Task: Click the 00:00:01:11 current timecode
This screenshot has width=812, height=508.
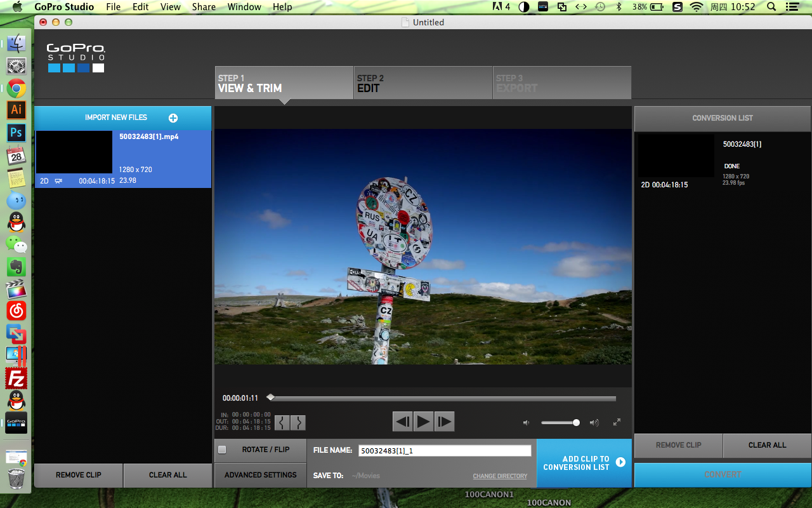Action: [240, 398]
